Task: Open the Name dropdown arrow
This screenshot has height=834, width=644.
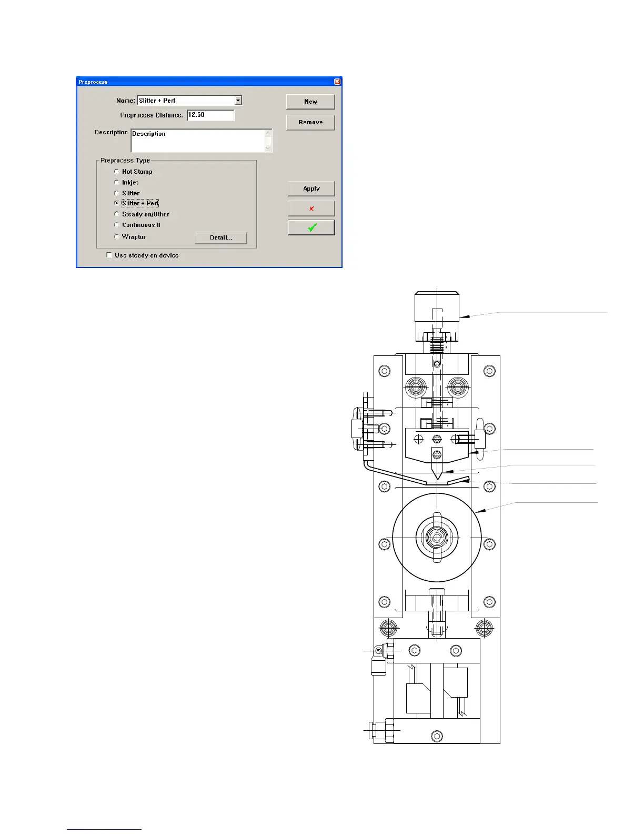Action: pos(238,101)
